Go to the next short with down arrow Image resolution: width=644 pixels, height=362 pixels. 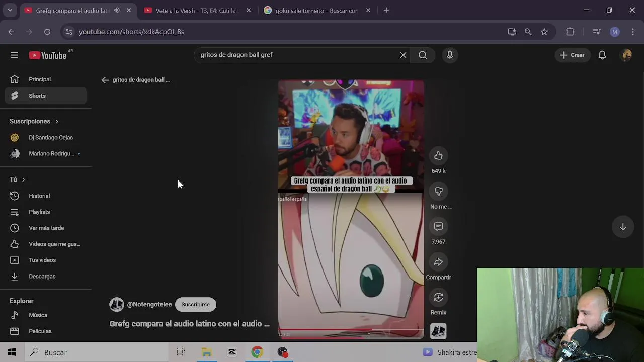click(x=623, y=227)
